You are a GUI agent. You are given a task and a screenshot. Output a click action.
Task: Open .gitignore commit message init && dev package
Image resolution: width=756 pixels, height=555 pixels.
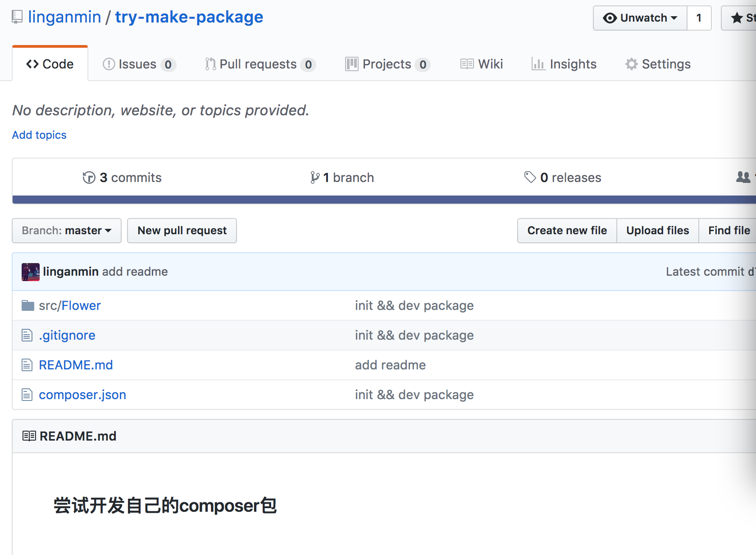[414, 336]
